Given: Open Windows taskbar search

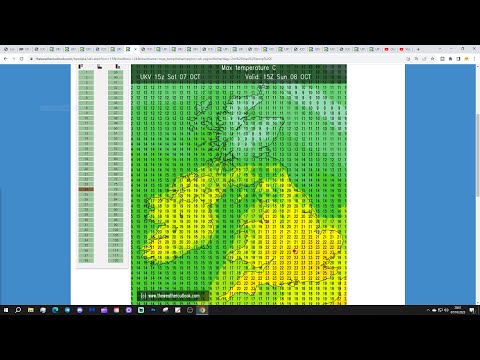Looking at the screenshot, I should pyautogui.click(x=18, y=310).
